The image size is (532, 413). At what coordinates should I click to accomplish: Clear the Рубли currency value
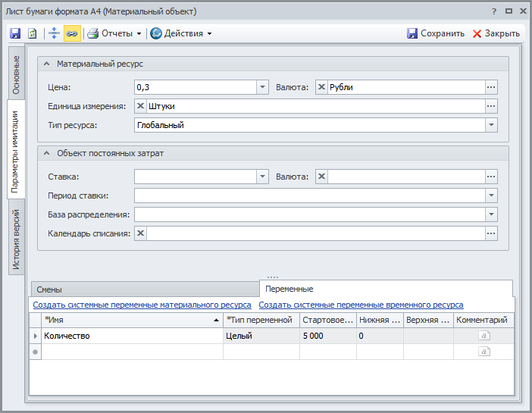click(x=321, y=87)
